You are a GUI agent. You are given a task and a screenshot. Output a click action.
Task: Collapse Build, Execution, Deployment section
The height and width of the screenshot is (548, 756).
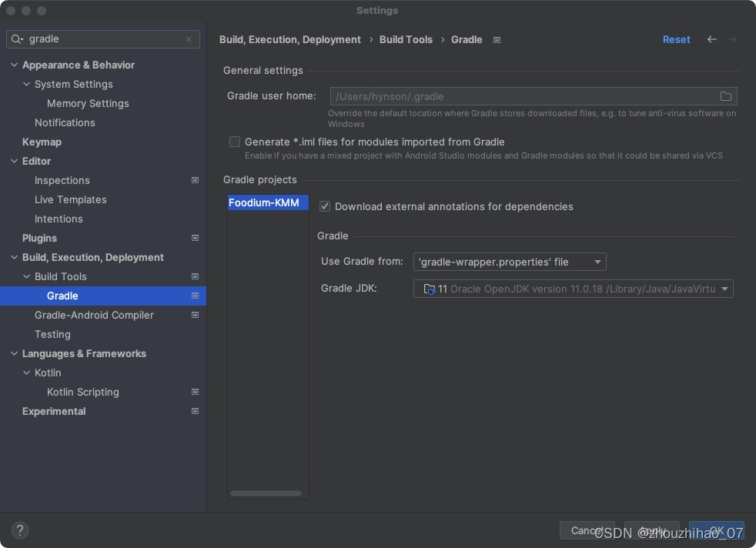coord(14,257)
